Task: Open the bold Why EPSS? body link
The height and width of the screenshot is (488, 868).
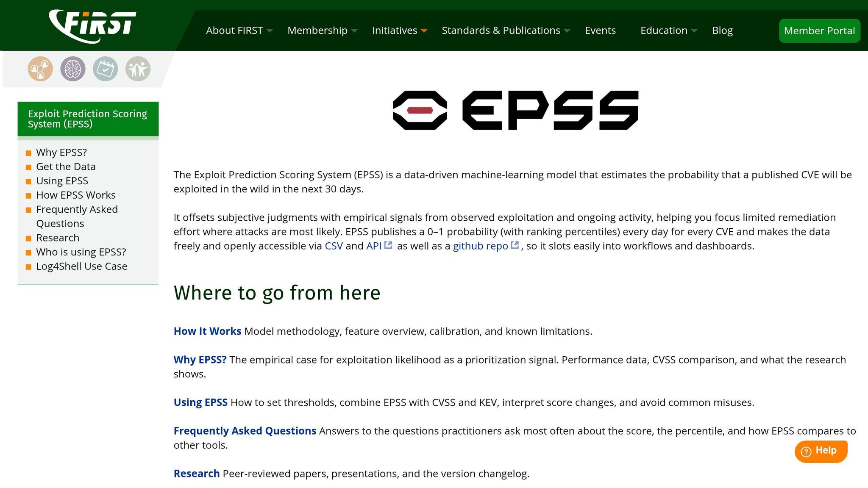Action: coord(200,360)
